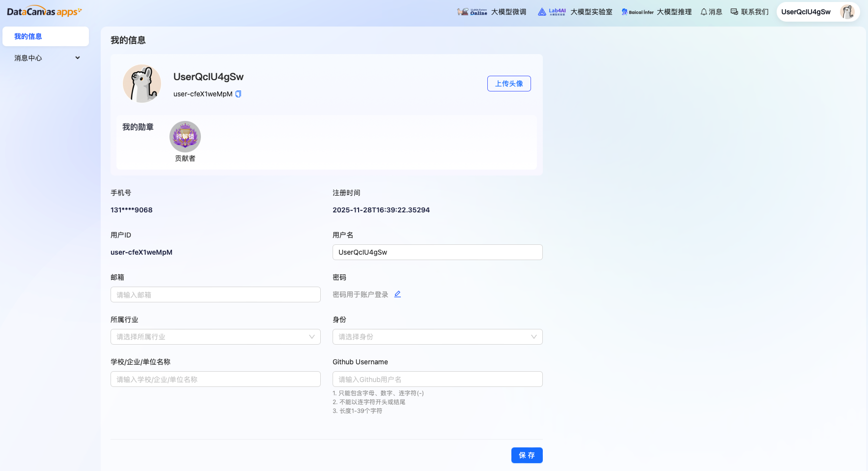The height and width of the screenshot is (471, 868).
Task: Click the Github Username input field
Action: [x=437, y=379]
